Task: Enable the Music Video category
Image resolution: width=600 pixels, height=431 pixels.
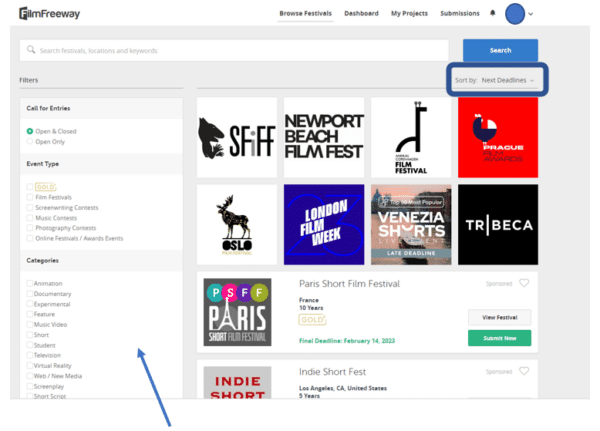Action: coord(29,324)
